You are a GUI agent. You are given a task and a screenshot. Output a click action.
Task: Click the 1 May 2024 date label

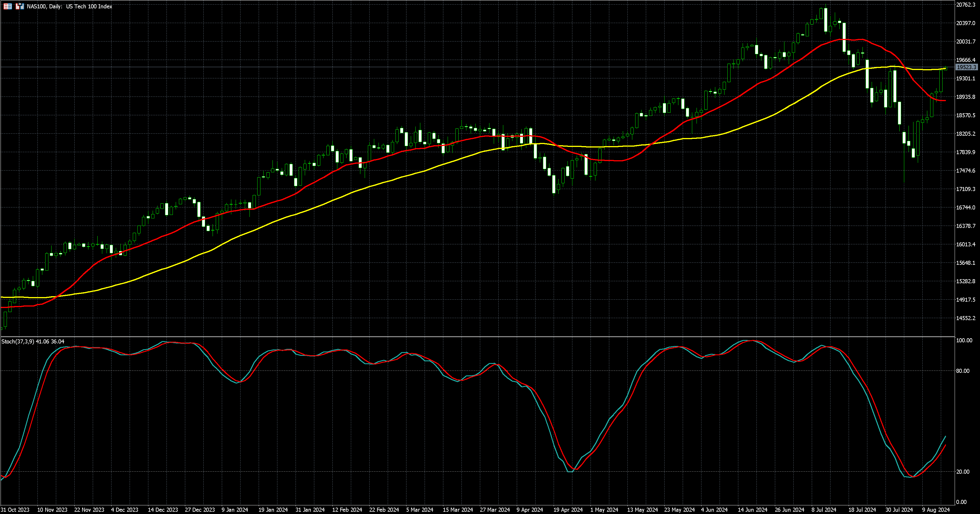point(604,510)
